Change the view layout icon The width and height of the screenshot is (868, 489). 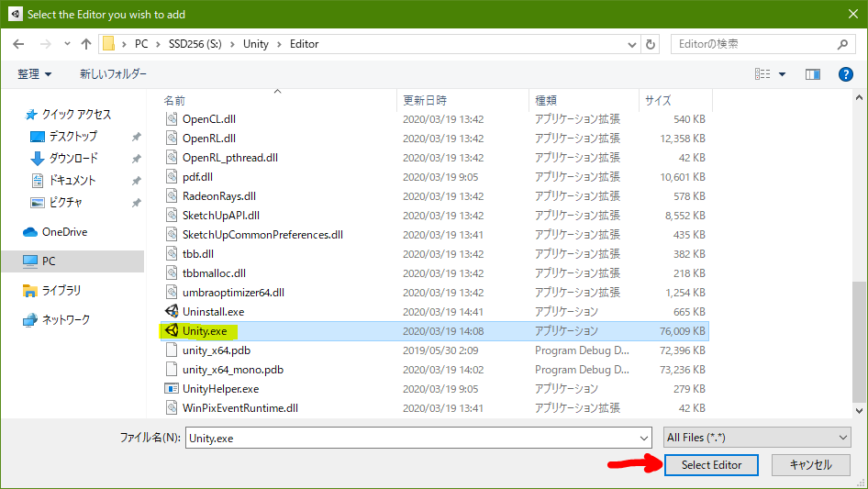tap(762, 73)
